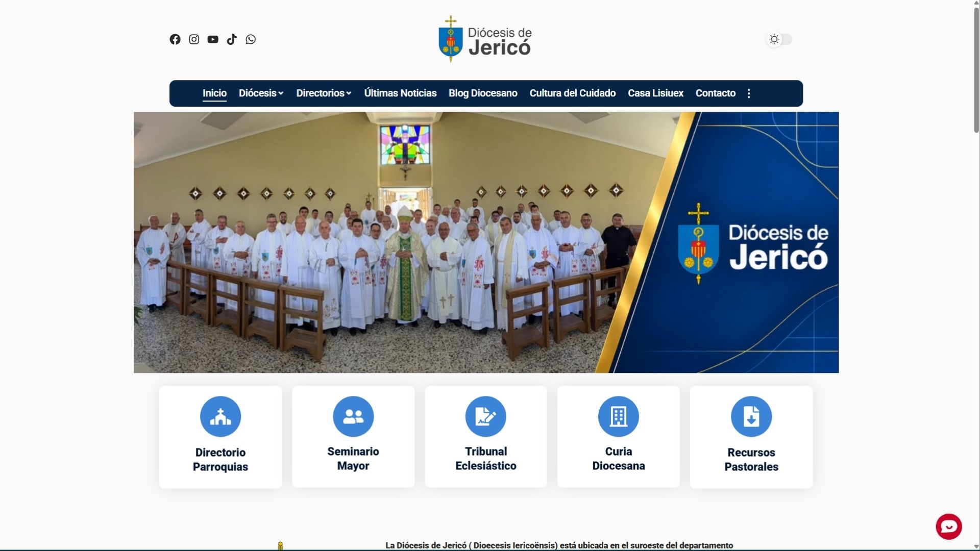Open the red chat bubble widget
Viewport: 980px width, 551px height.
(949, 527)
